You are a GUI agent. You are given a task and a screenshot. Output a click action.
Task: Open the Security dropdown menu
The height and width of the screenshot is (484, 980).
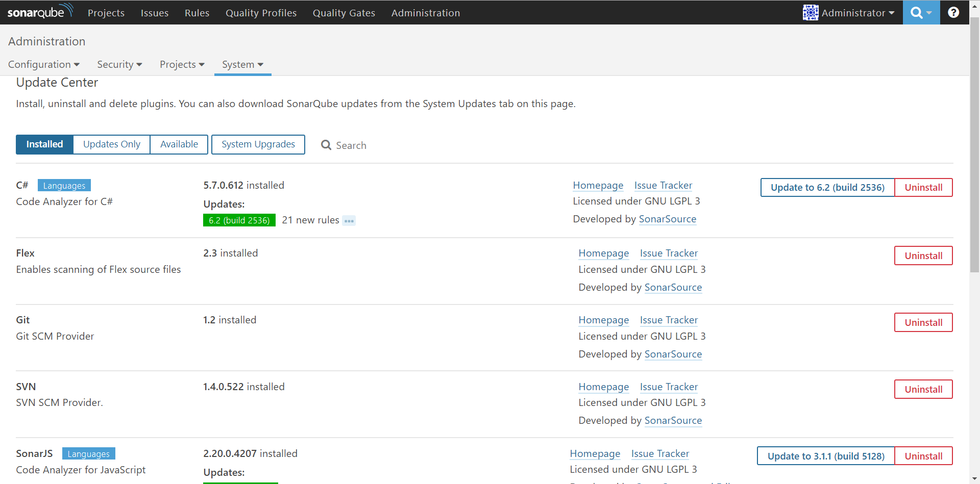point(119,64)
